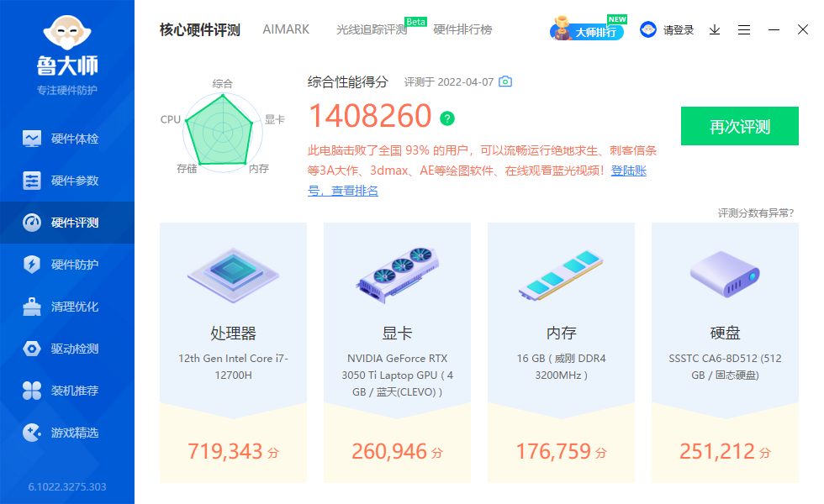This screenshot has width=824, height=504.
Task: Click the 评测分数有异常 report link
Action: click(754, 213)
